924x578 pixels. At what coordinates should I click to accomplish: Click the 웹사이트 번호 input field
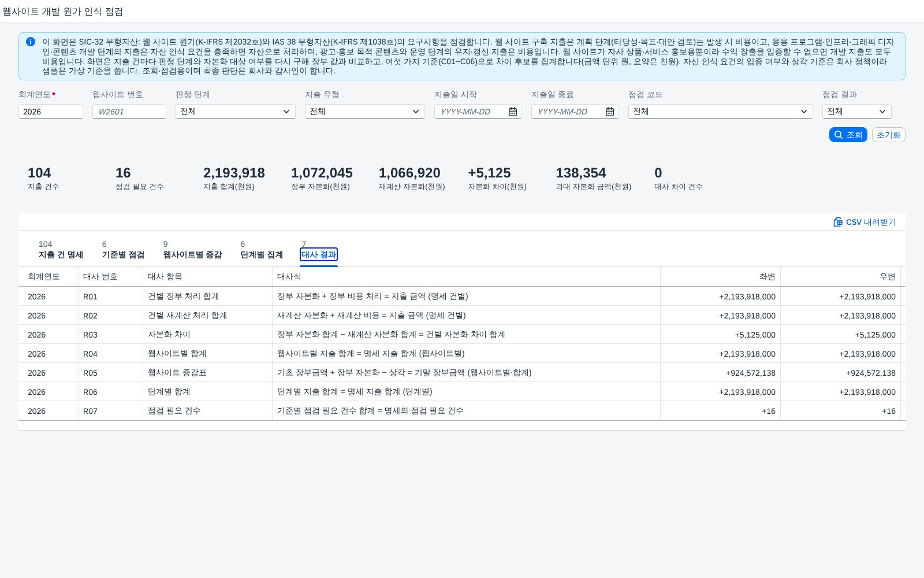pos(129,112)
